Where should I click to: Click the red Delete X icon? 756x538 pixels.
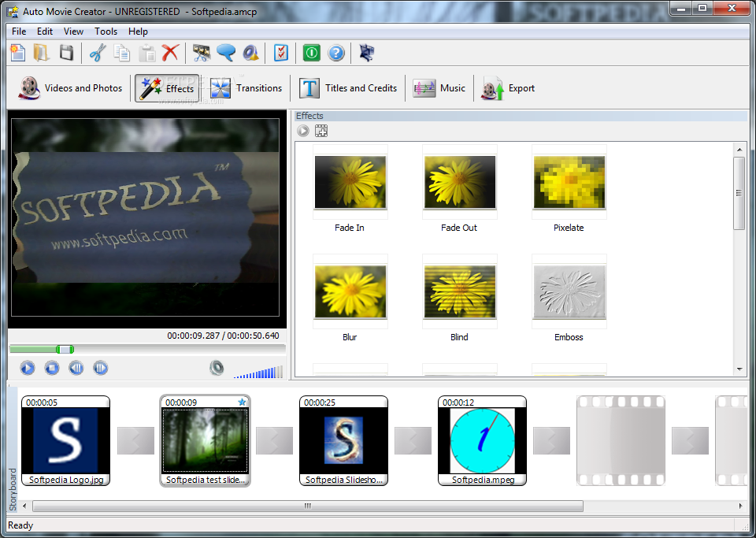tap(170, 53)
